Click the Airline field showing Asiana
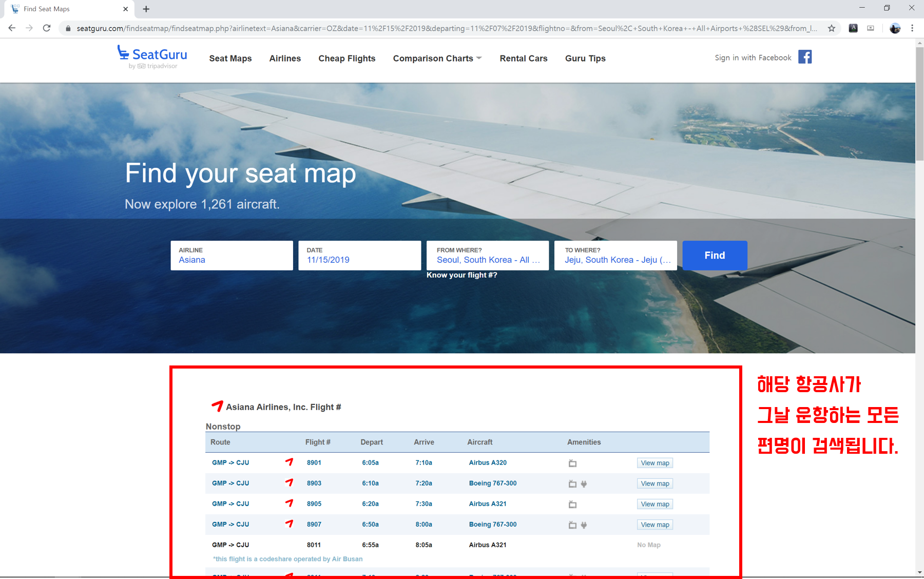The width and height of the screenshot is (924, 579). coord(232,255)
